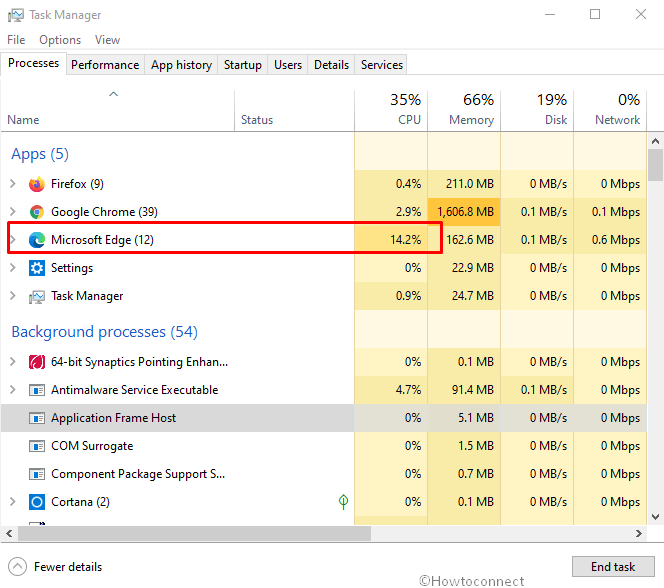Viewport: 664px width, 588px height.
Task: Sort by the Status column header
Action: point(294,110)
